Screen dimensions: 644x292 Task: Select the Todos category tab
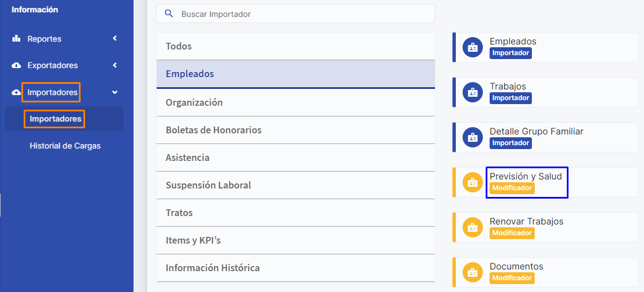tap(295, 46)
